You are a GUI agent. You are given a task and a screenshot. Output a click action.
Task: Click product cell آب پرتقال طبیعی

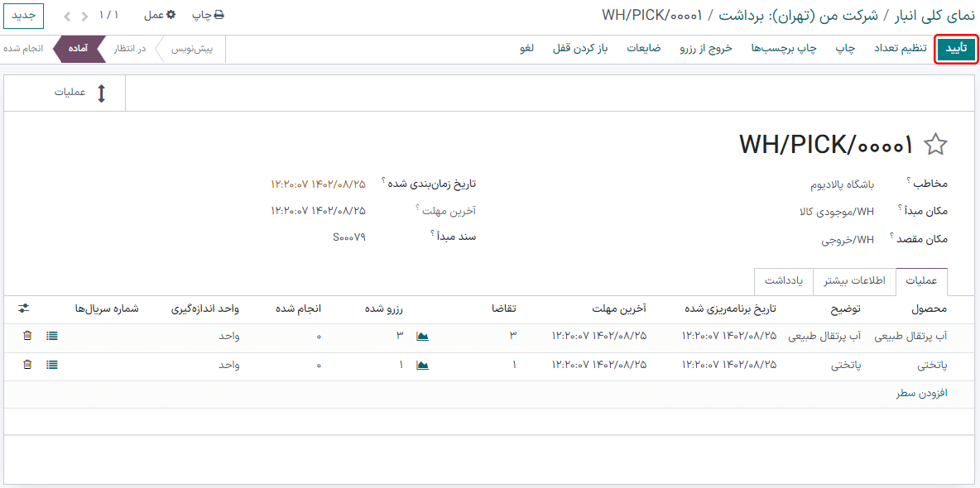(910, 336)
